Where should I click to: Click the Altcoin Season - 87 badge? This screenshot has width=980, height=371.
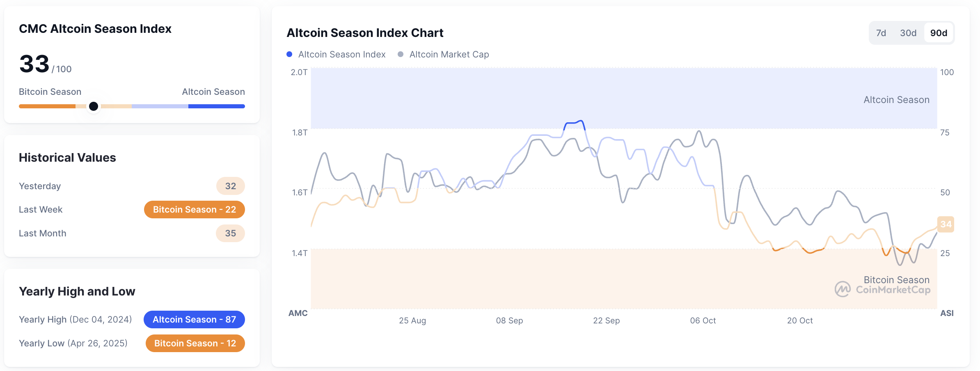pyautogui.click(x=194, y=319)
